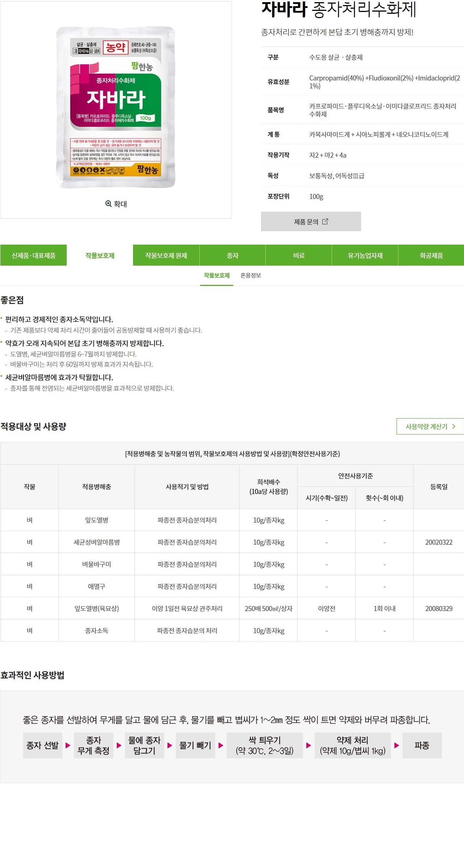The height and width of the screenshot is (868, 464).
Task: Select the 작물보호제 sub-tab
Action: point(216,276)
